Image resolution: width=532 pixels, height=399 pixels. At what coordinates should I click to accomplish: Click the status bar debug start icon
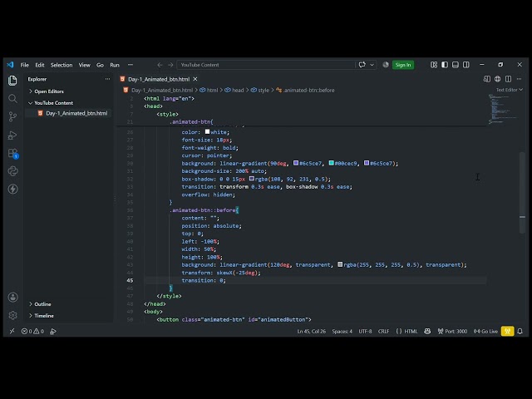[x=53, y=331]
